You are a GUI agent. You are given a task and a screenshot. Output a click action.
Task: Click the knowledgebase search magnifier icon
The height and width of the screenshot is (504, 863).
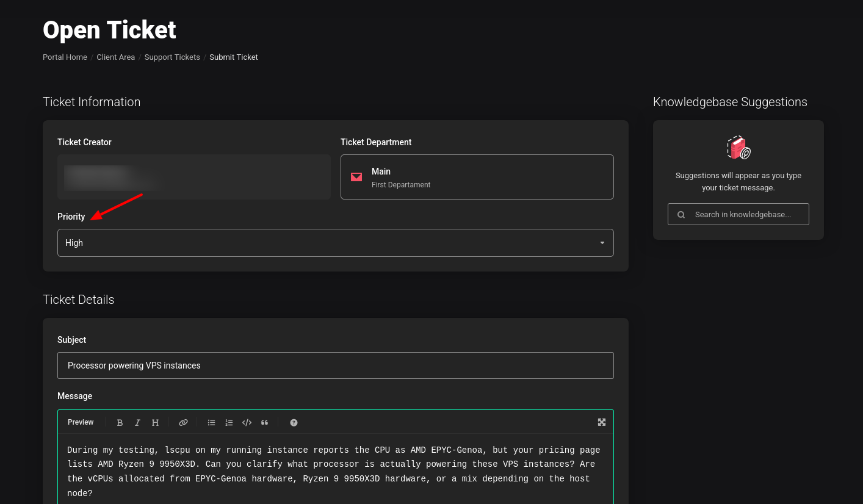[681, 215]
